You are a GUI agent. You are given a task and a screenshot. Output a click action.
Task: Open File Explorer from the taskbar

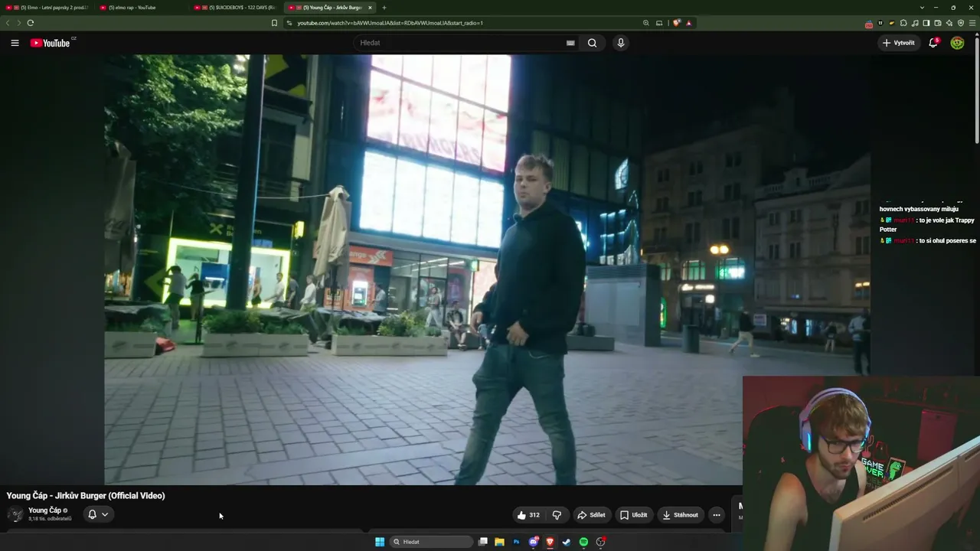click(x=499, y=542)
